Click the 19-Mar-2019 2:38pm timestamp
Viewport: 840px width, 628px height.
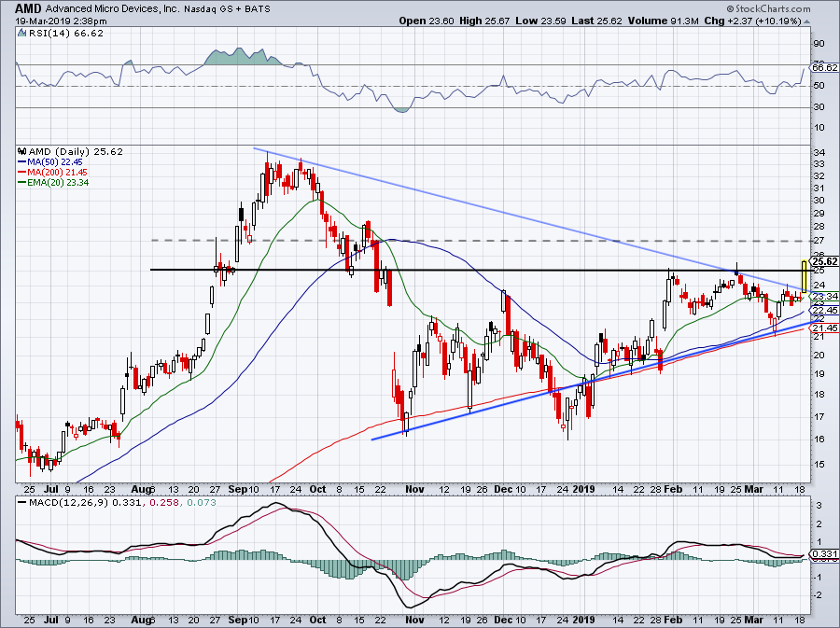tap(61, 21)
